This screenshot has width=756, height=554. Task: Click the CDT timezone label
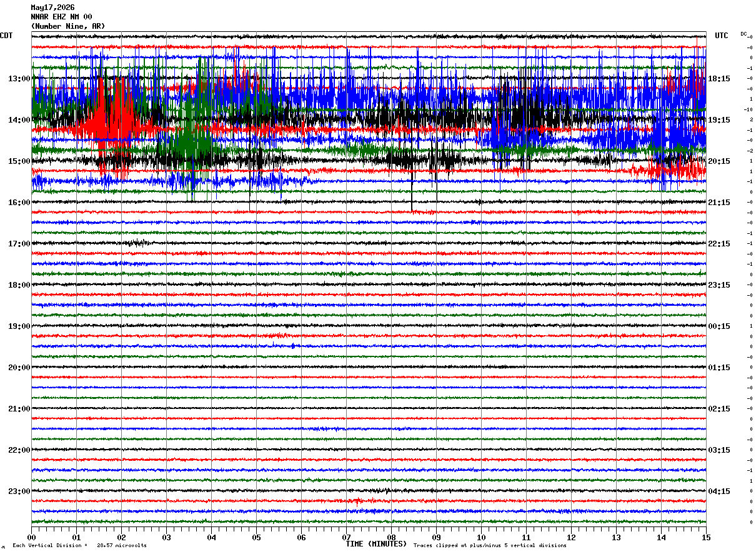pyautogui.click(x=6, y=36)
